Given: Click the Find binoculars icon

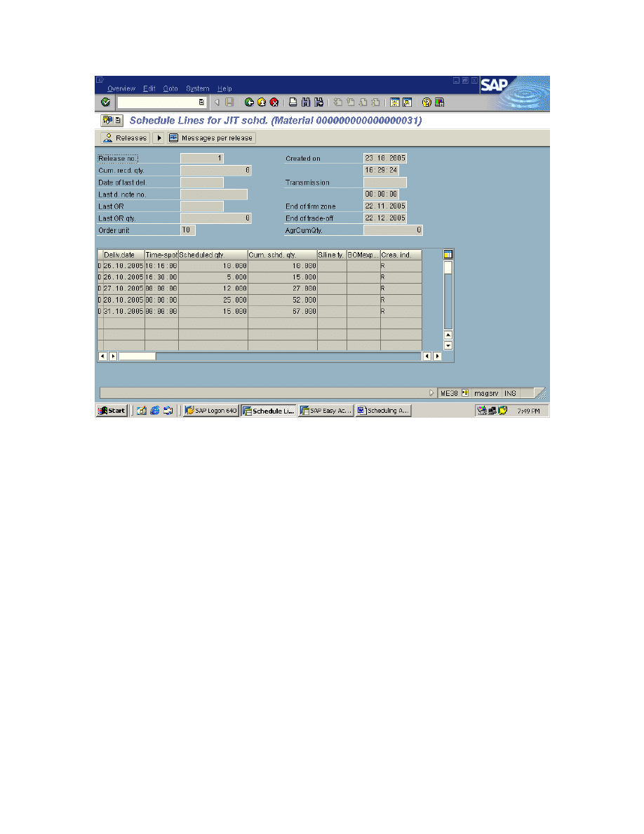Looking at the screenshot, I should 306,102.
